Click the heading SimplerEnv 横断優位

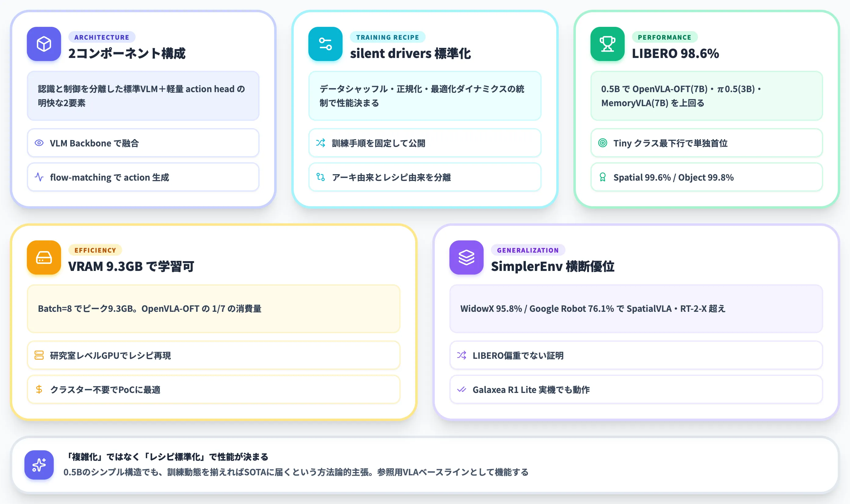coord(553,266)
